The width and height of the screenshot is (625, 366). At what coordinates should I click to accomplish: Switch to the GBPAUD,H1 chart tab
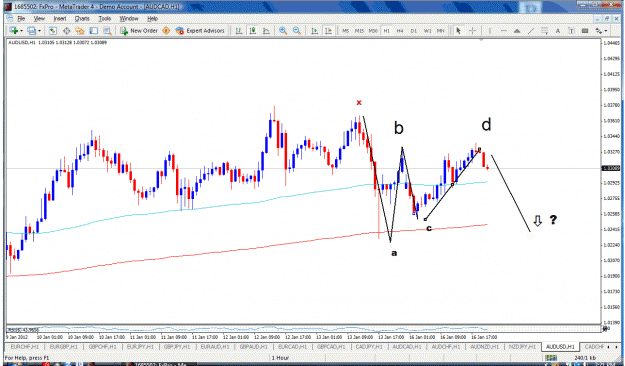pyautogui.click(x=254, y=347)
